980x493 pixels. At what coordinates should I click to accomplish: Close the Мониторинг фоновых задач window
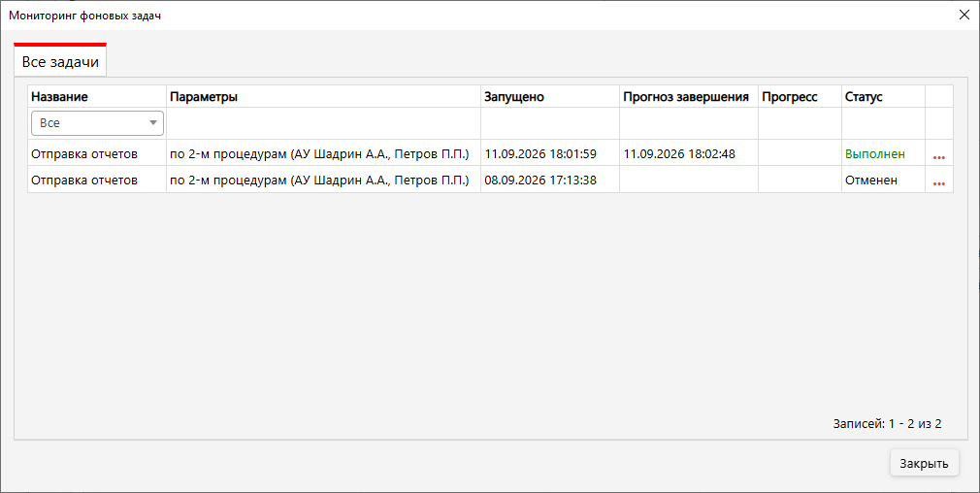[x=964, y=15]
